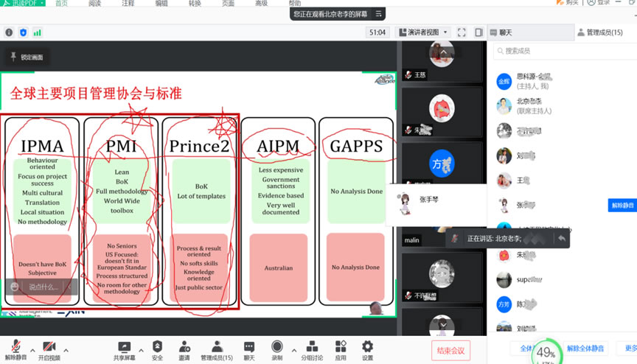637x364 pixels.
Task: Open the meeting info icon
Action: [9, 32]
